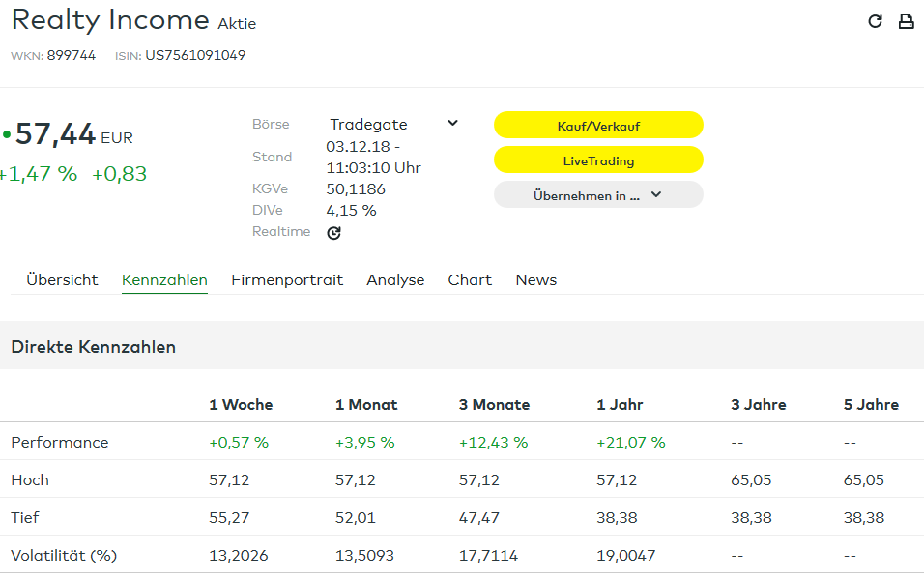Click the print icon
The width and height of the screenshot is (924, 580).
pos(906,21)
